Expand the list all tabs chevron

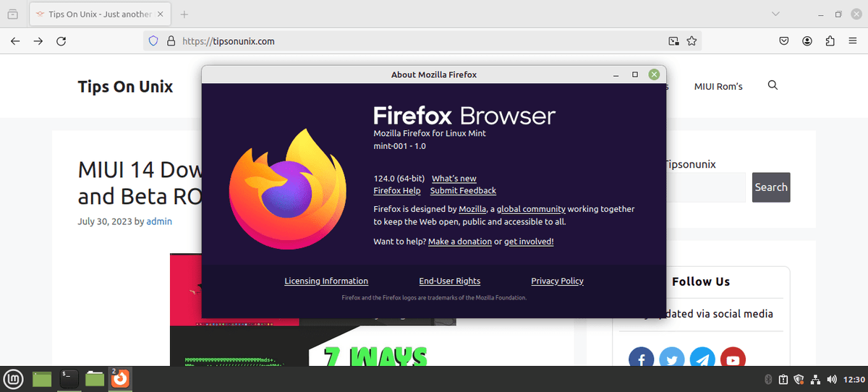click(x=775, y=14)
